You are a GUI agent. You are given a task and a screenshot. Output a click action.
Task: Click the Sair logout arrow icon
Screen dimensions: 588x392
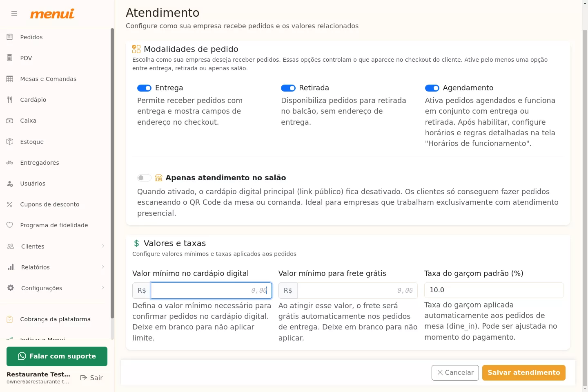(x=84, y=378)
